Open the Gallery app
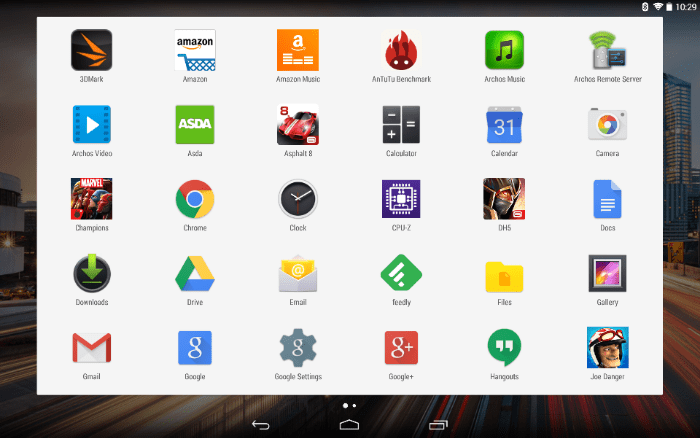The image size is (700, 438). tap(608, 273)
